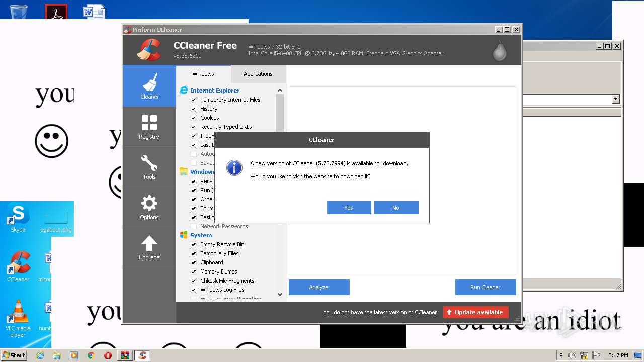Click Yes to download new version

349,208
